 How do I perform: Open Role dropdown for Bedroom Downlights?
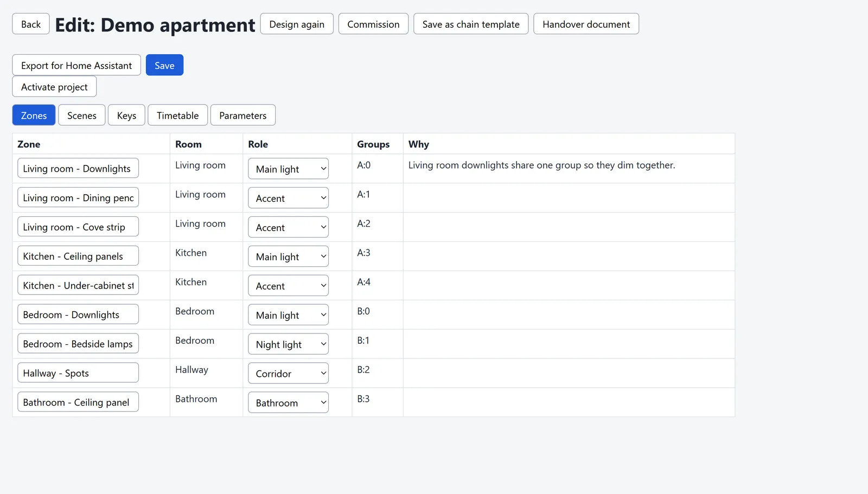click(288, 315)
